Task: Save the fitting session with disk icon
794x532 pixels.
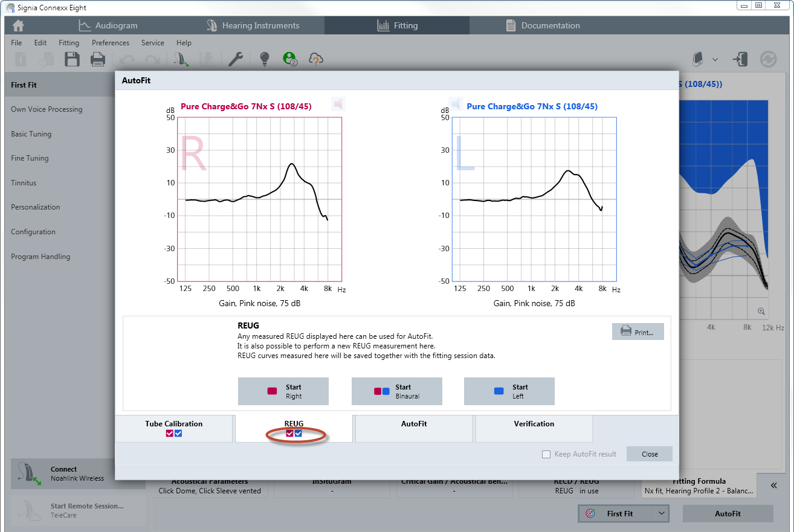Action: point(73,59)
